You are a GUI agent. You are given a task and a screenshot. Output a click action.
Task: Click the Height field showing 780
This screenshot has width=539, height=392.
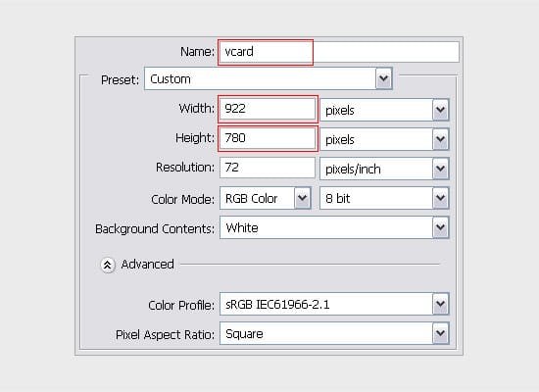coord(268,138)
